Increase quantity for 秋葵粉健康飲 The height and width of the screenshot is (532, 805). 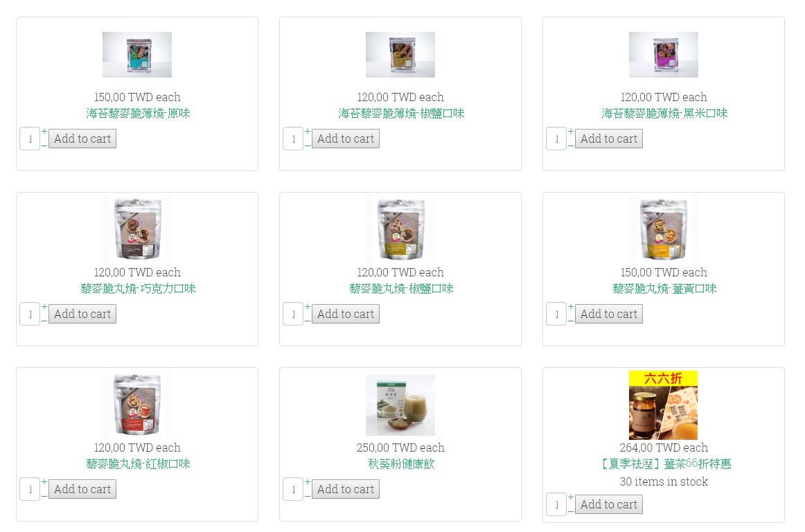[308, 481]
